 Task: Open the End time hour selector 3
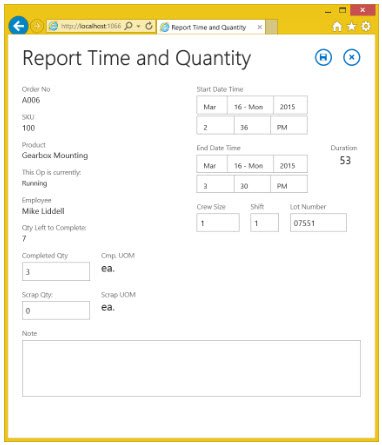tap(215, 184)
